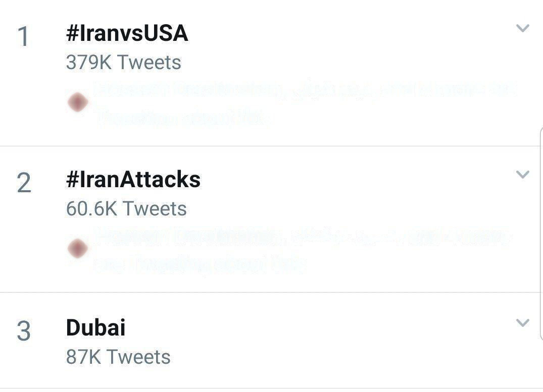The height and width of the screenshot is (392, 543).
Task: Click the profile avatar under #IranAttacks
Action: (77, 248)
